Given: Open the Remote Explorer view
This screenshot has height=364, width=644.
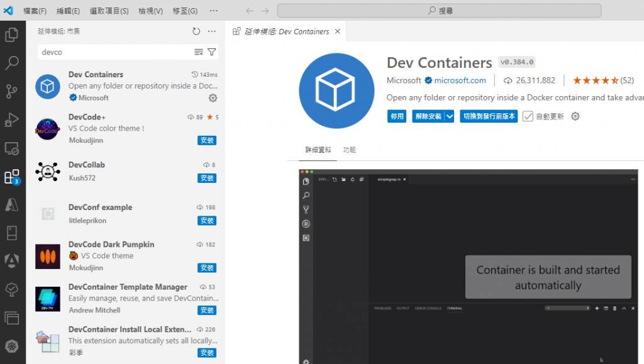Looking at the screenshot, I should coord(11,148).
